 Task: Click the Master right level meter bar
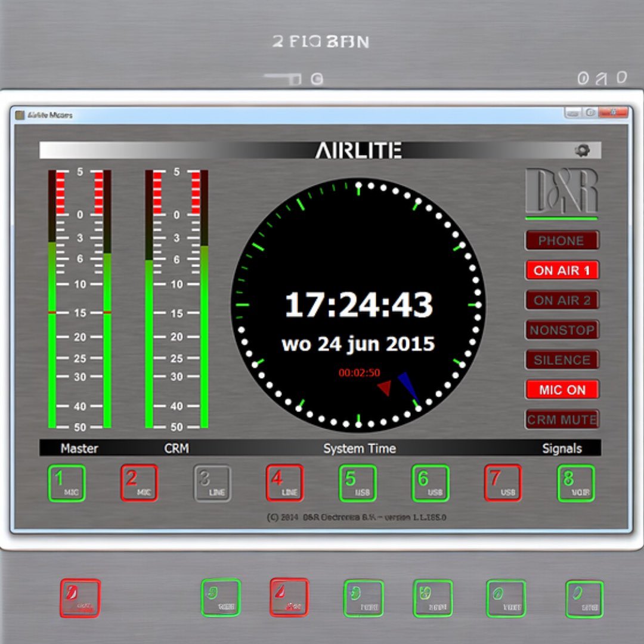[x=107, y=299]
